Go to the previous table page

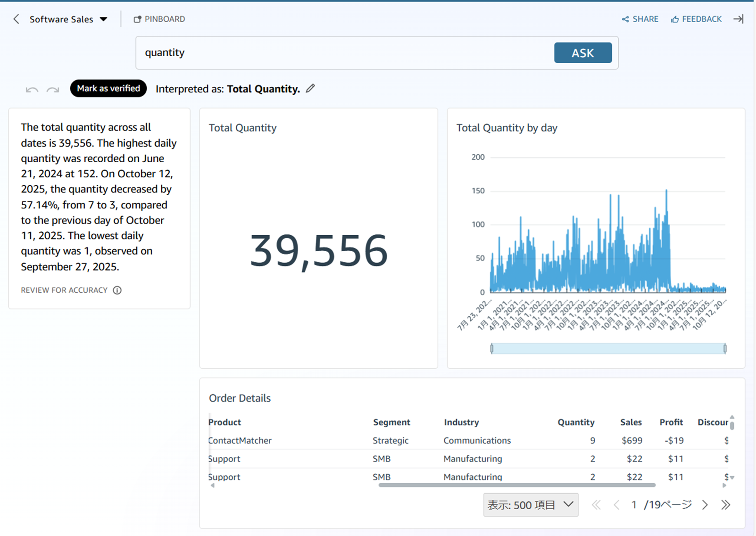(616, 505)
